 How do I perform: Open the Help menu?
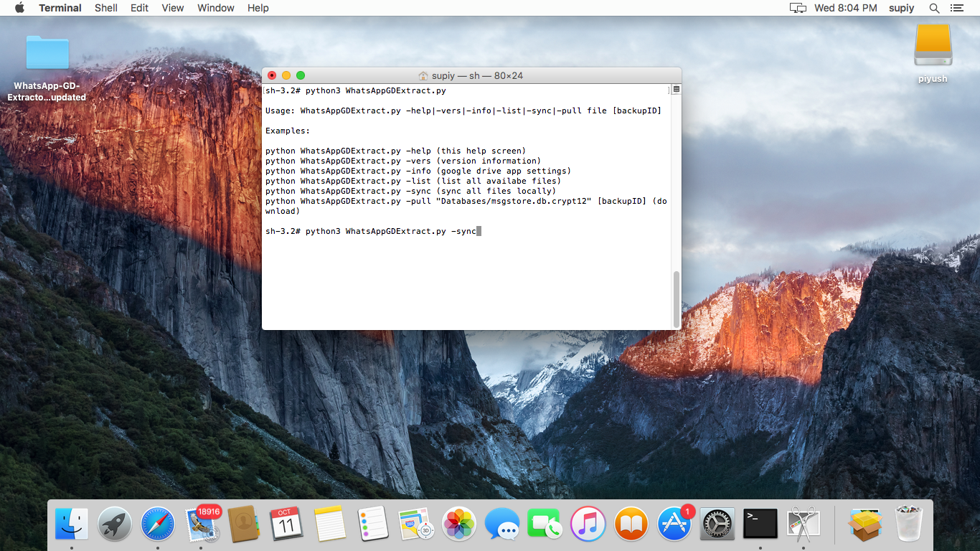pos(258,8)
